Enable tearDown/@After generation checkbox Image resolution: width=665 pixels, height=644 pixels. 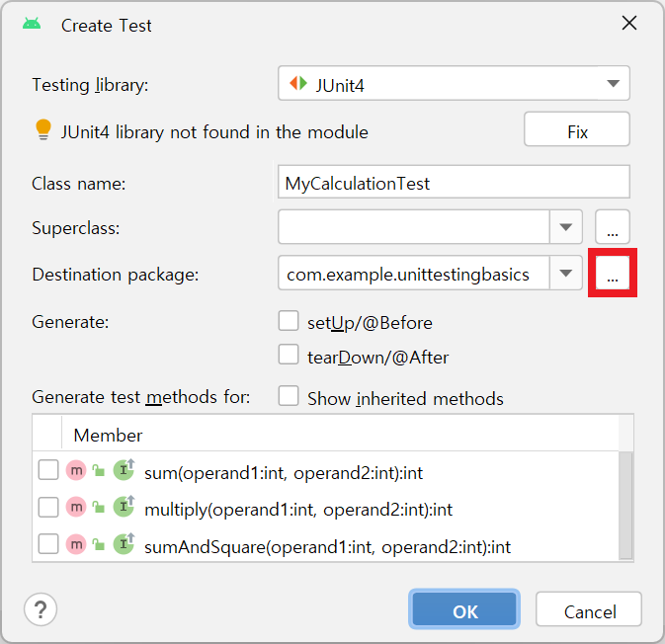[289, 355]
